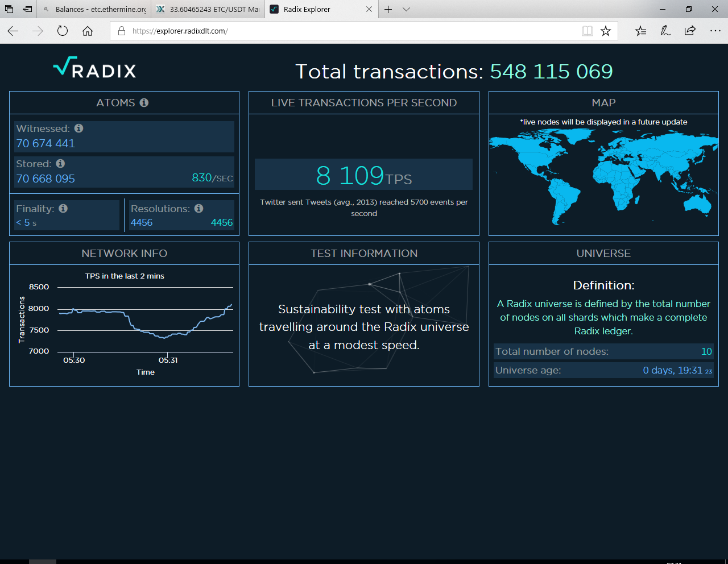The width and height of the screenshot is (728, 564).
Task: Open a new browser tab
Action: tap(388, 9)
